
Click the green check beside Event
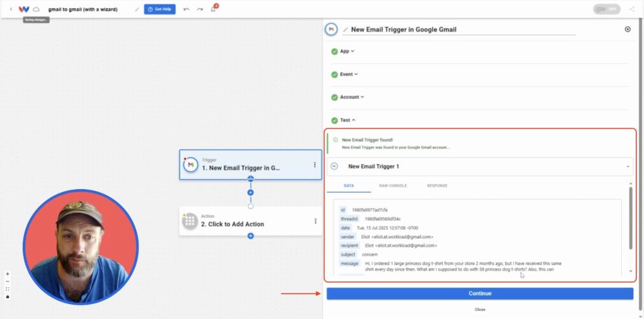[x=335, y=74]
